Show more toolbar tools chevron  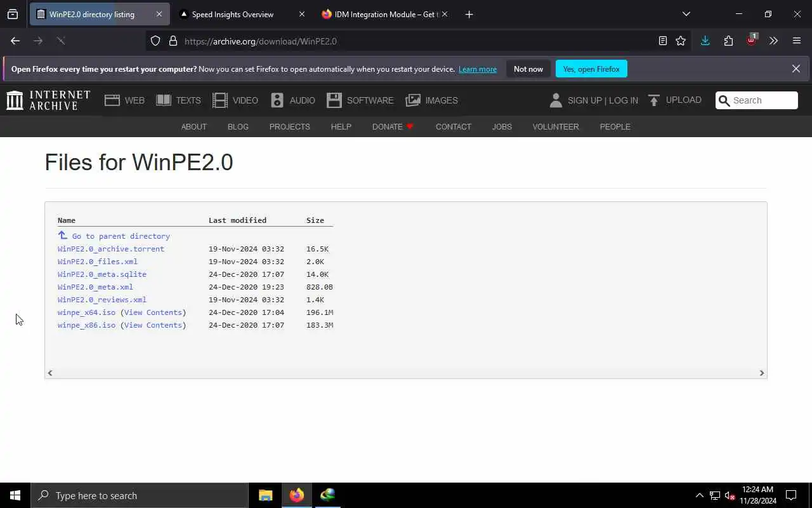coord(773,41)
